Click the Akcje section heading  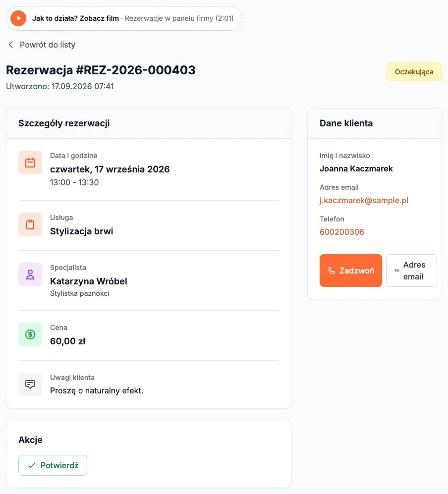tap(30, 440)
